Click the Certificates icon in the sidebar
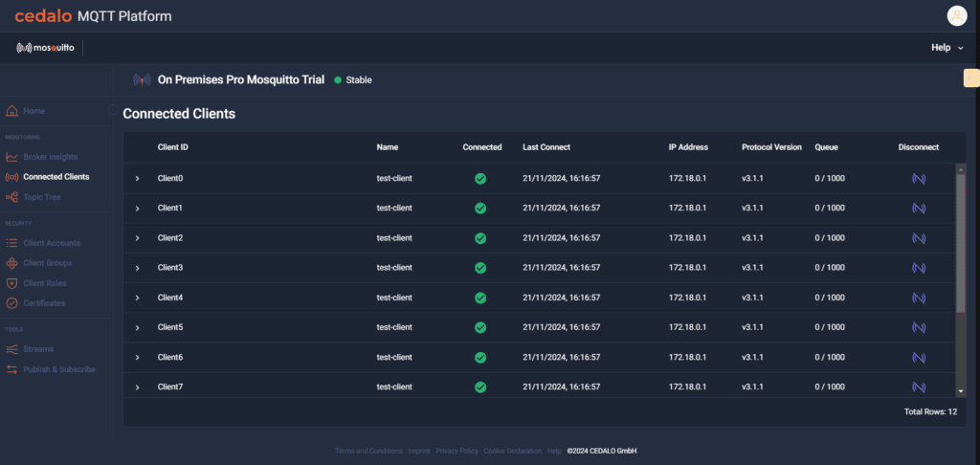 11,303
